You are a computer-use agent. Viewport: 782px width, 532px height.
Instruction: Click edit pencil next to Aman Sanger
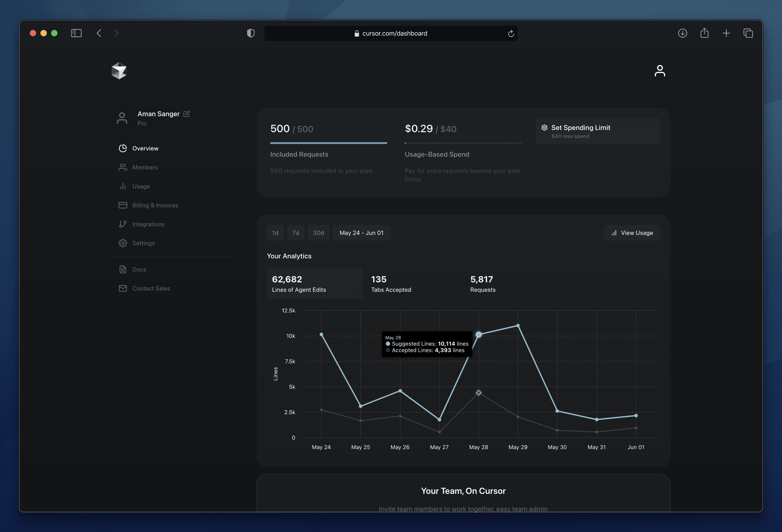click(x=187, y=114)
